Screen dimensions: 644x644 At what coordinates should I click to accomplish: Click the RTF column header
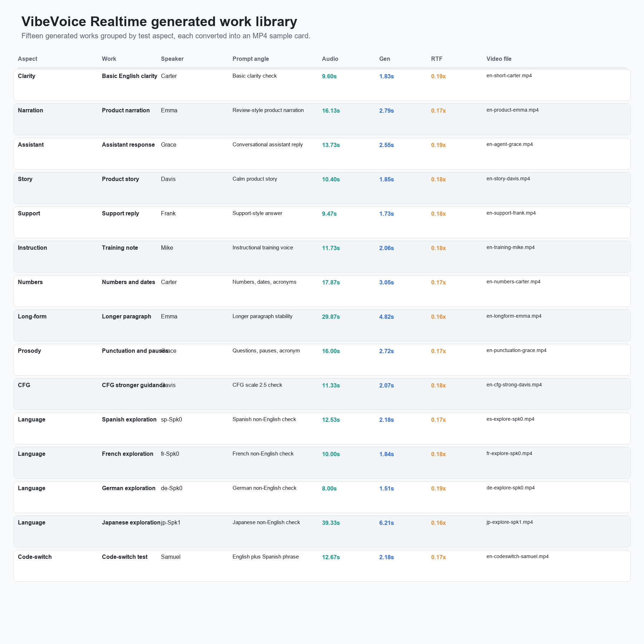[x=437, y=59]
